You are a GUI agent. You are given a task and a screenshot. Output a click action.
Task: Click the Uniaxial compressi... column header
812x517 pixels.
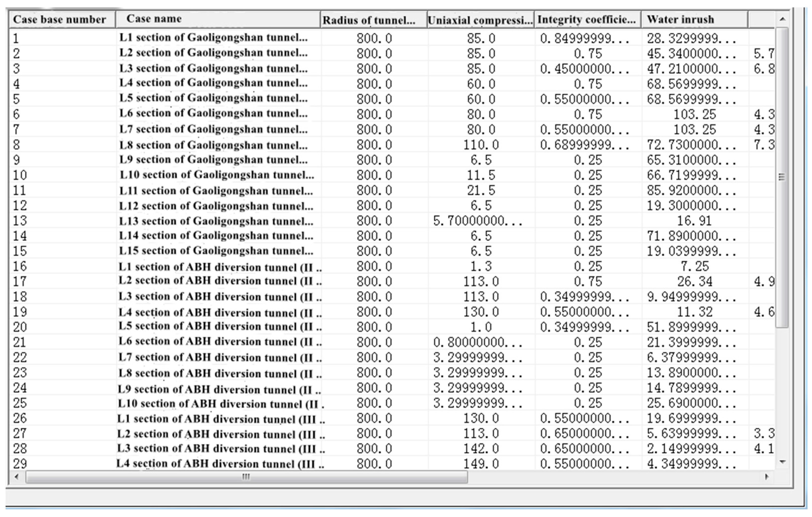(x=480, y=20)
